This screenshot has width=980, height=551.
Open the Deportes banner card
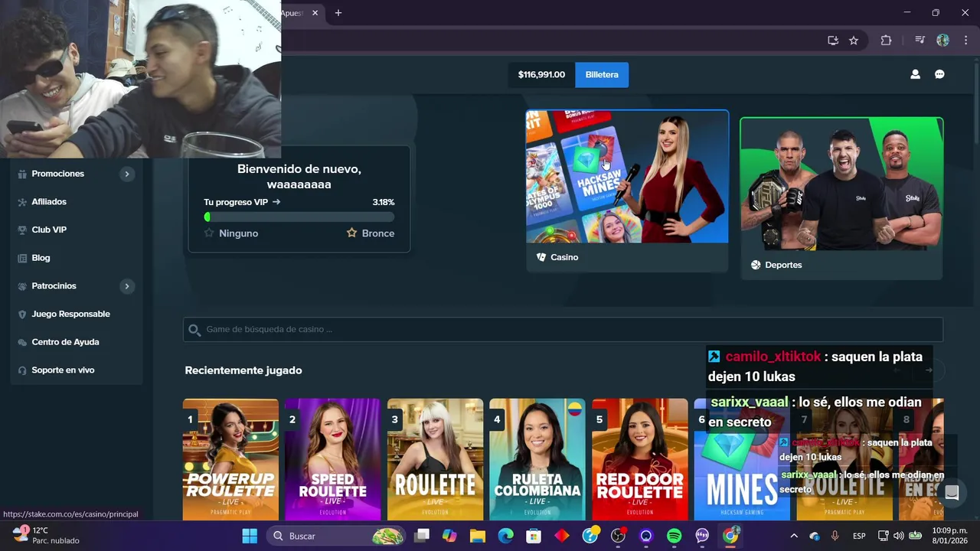pyautogui.click(x=841, y=198)
